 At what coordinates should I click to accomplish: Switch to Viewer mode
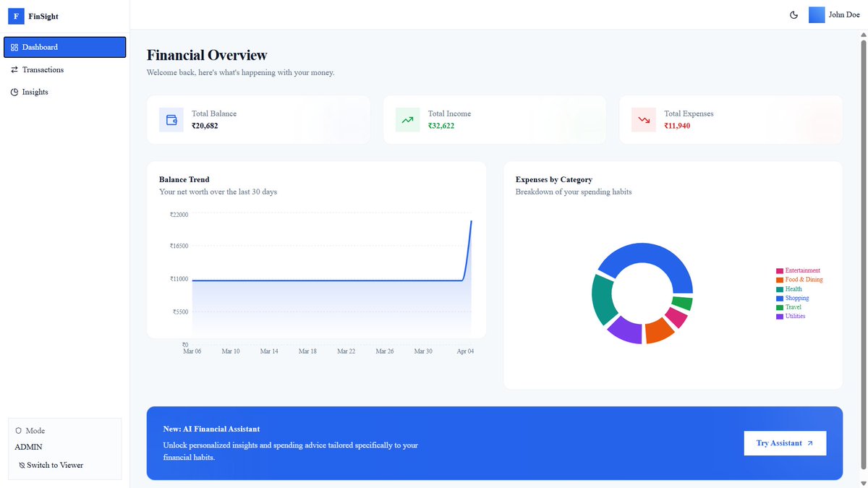click(51, 465)
